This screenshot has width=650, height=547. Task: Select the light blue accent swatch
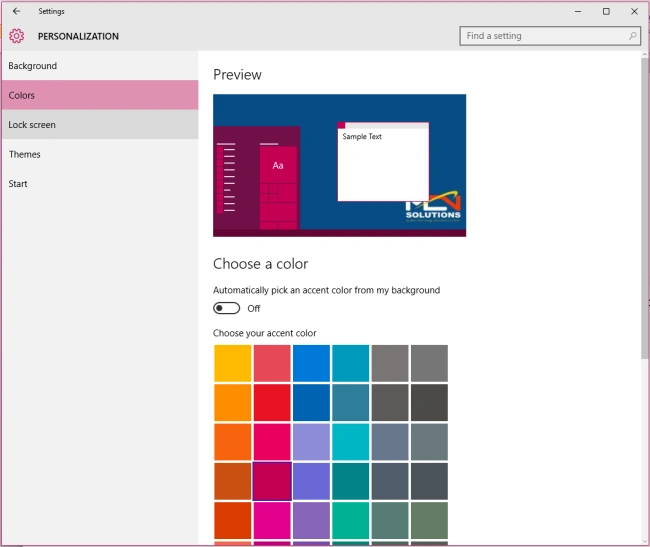(x=311, y=363)
